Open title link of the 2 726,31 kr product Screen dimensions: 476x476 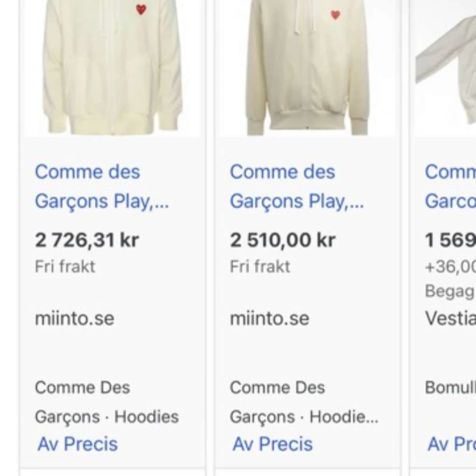point(102,186)
